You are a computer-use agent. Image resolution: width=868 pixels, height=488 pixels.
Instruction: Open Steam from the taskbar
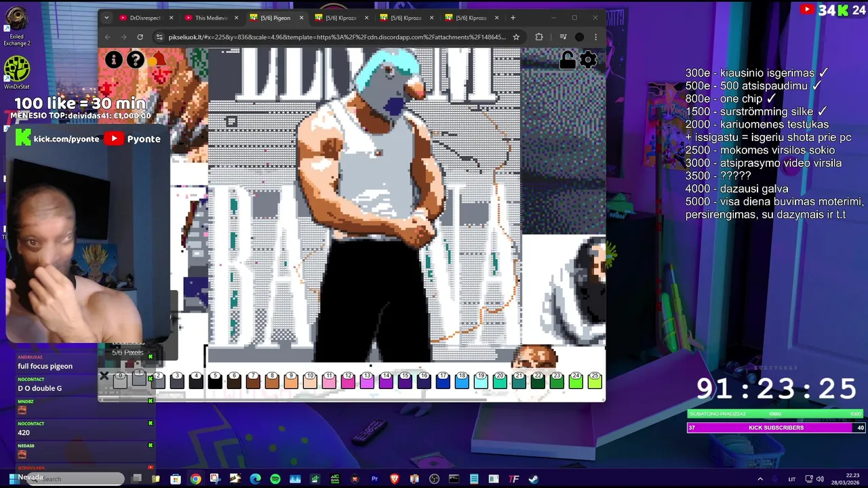click(534, 479)
